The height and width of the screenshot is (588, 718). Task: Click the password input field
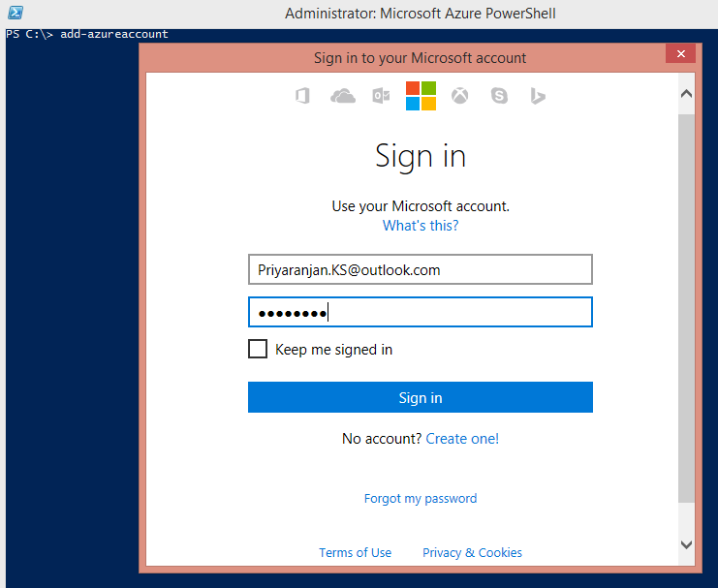click(x=421, y=312)
